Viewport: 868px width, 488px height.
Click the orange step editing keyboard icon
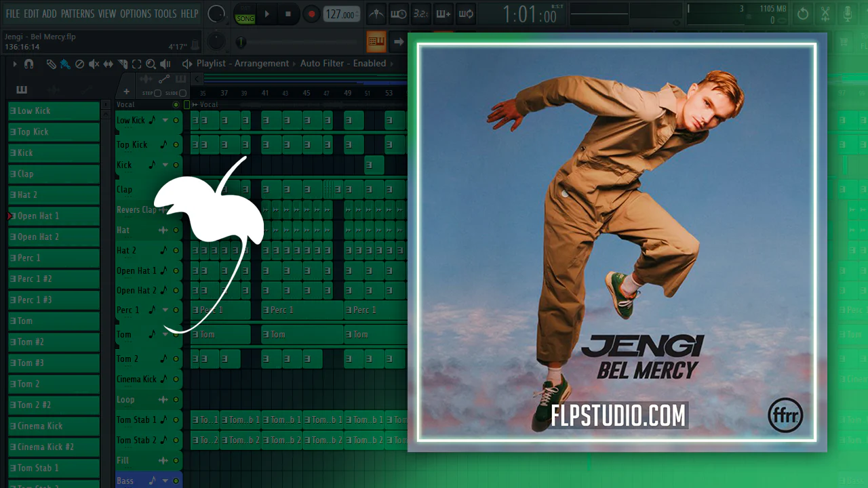(x=376, y=41)
